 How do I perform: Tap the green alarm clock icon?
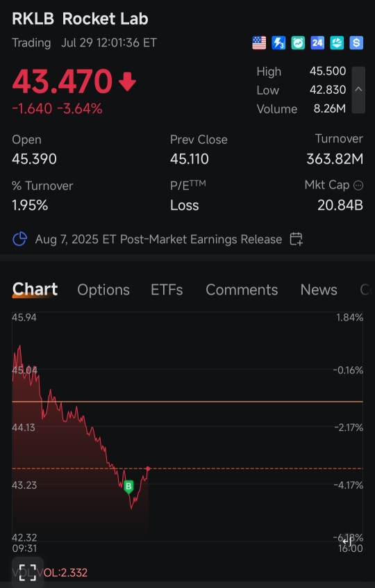[298, 43]
